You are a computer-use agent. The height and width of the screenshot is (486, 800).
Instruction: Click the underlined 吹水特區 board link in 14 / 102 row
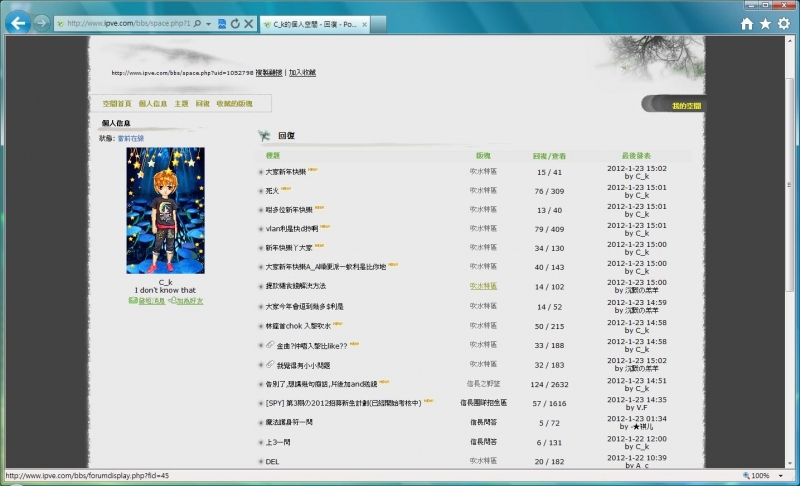click(x=483, y=286)
